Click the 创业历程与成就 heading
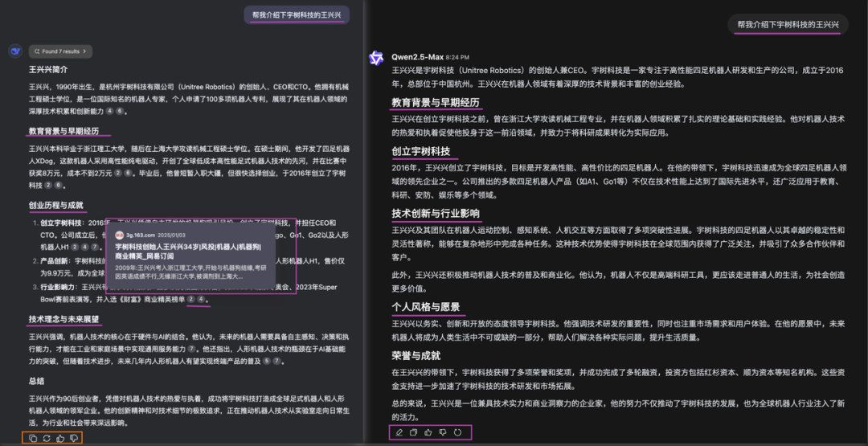Image resolution: width=868 pixels, height=446 pixels. pyautogui.click(x=56, y=205)
